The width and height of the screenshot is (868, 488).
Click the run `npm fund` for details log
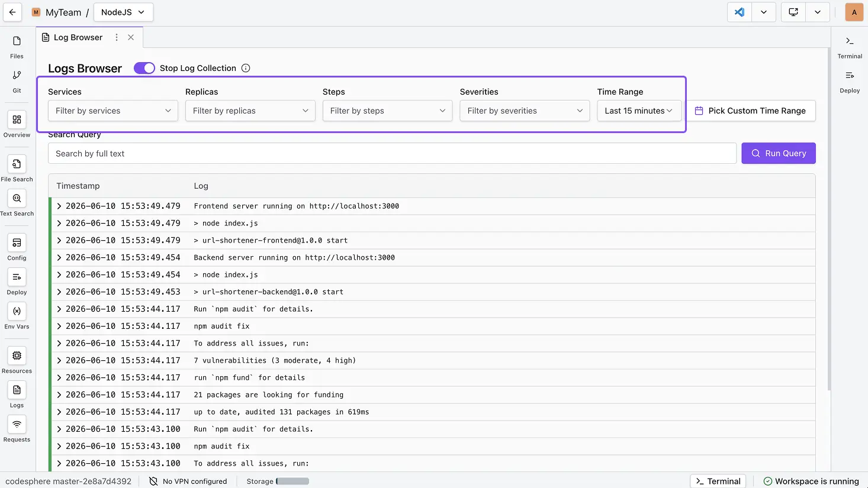(x=249, y=377)
